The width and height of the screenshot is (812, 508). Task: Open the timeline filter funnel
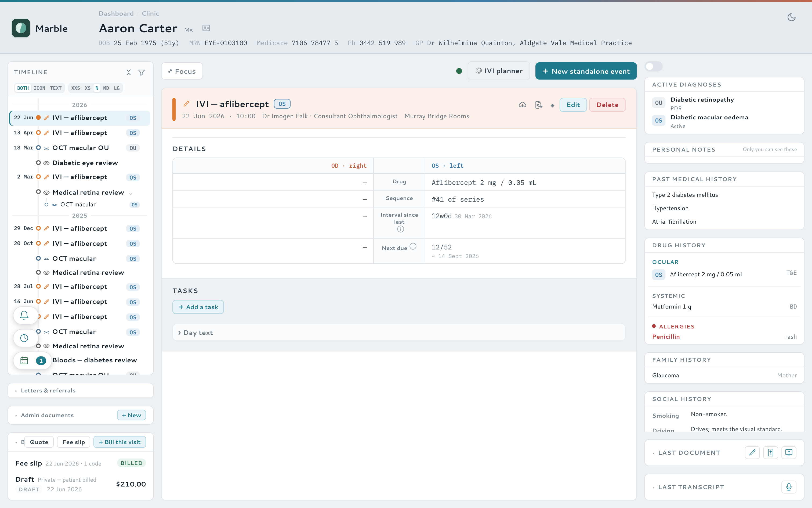tap(142, 72)
